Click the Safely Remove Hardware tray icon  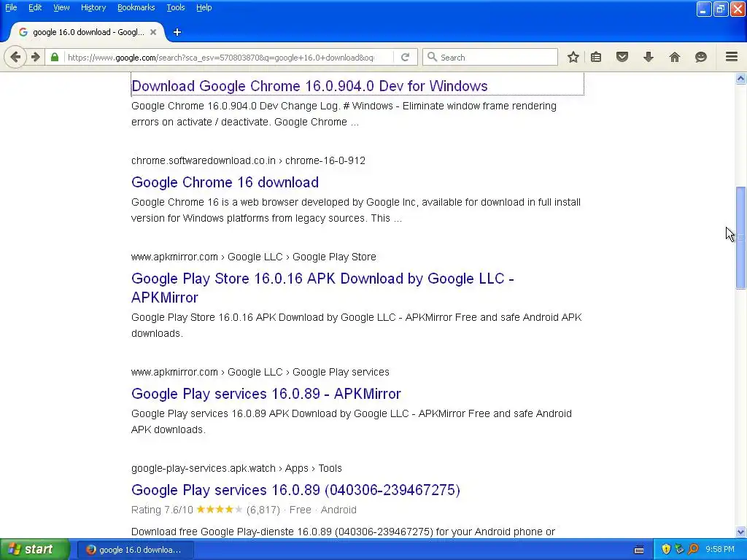(679, 550)
